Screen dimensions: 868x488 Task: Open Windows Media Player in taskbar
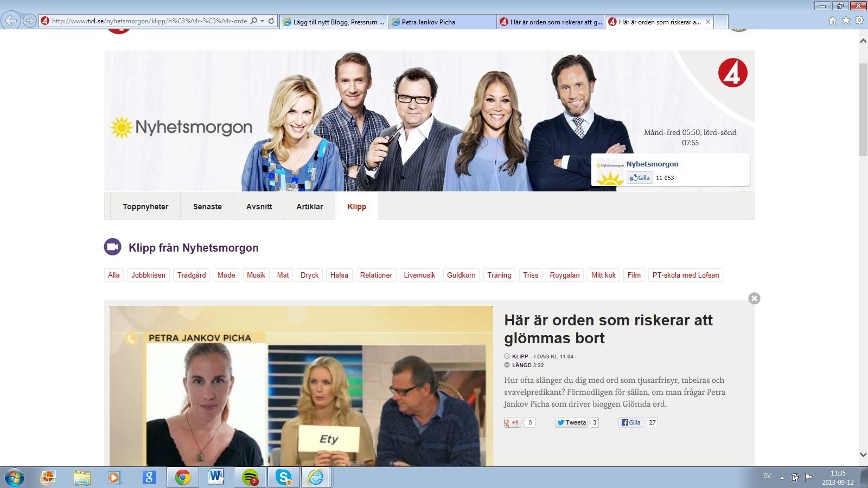(x=114, y=478)
